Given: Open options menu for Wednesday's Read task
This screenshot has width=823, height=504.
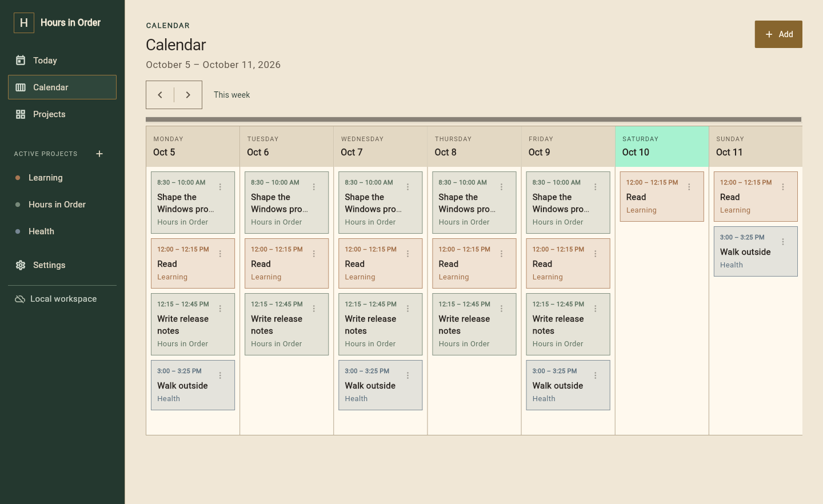Looking at the screenshot, I should [407, 254].
